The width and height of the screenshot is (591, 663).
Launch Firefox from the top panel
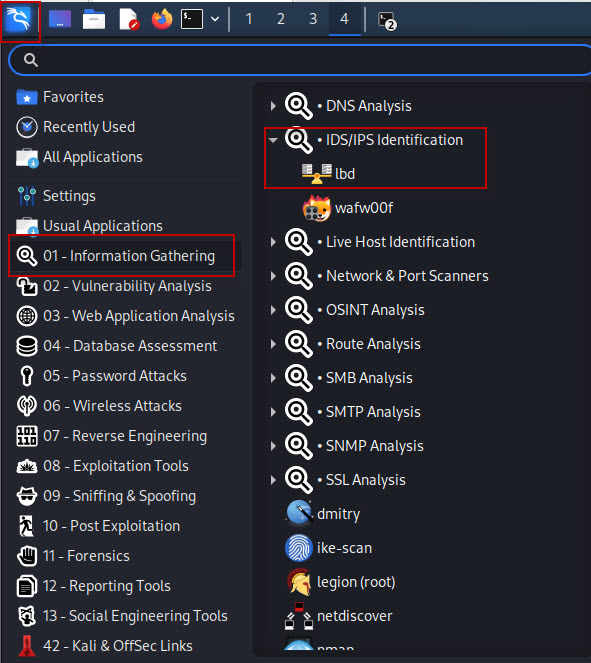click(x=162, y=19)
